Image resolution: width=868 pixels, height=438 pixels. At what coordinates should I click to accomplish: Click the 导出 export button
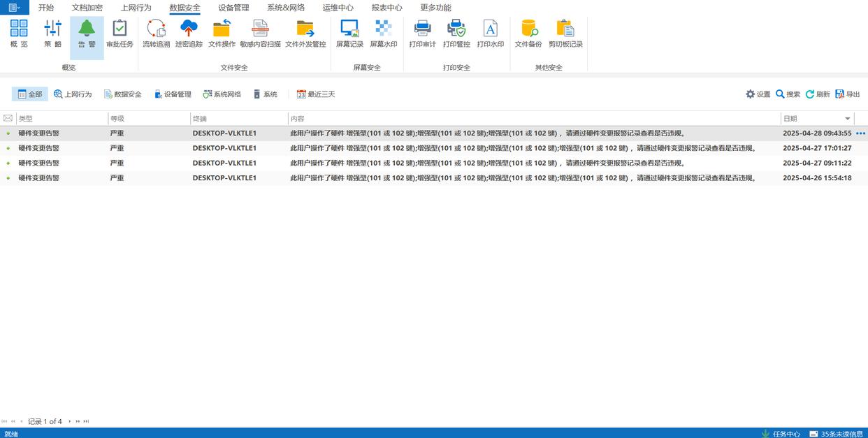848,94
